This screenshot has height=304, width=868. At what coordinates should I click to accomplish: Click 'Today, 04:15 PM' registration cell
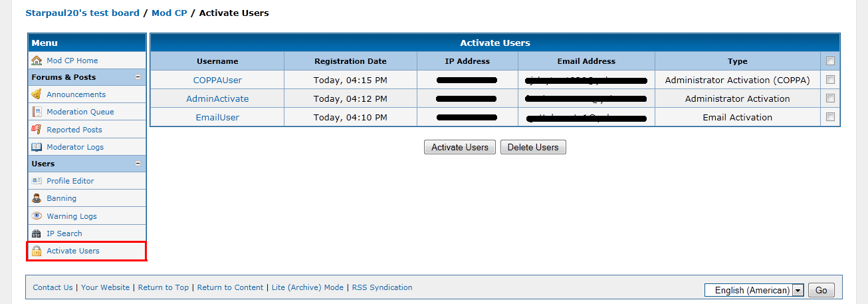pyautogui.click(x=350, y=80)
